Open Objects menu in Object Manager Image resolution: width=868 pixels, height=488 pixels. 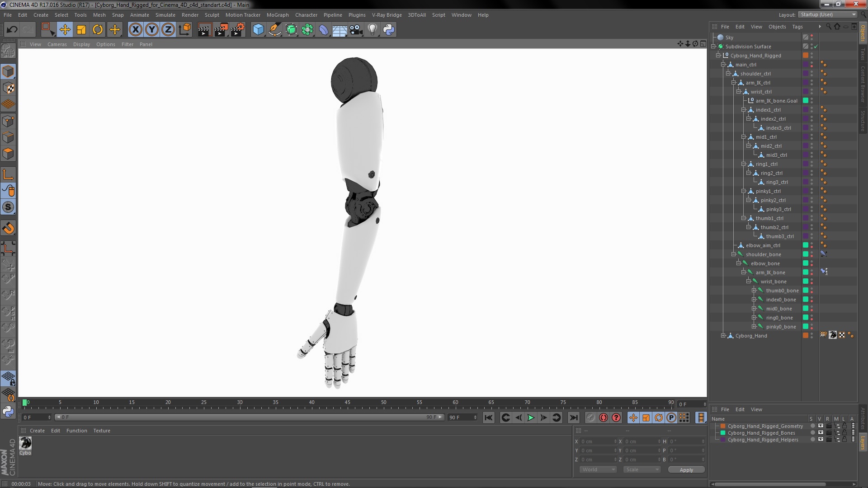[x=777, y=27]
